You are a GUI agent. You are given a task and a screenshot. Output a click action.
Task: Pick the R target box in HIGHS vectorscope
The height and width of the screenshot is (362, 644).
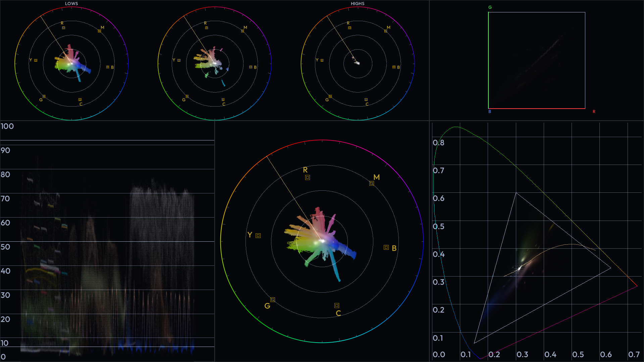(350, 28)
